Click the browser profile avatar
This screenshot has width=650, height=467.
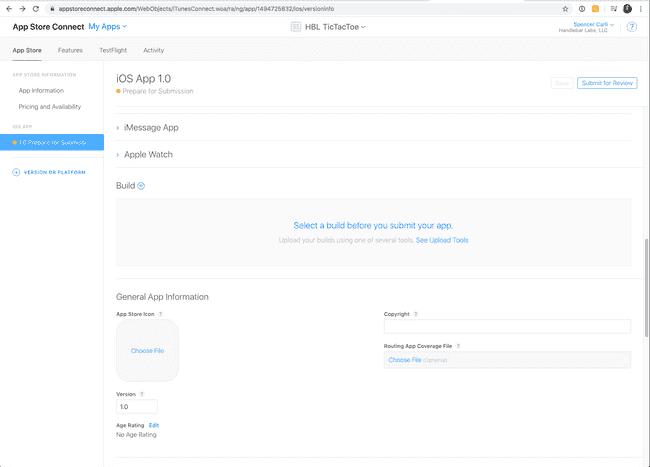point(627,9)
